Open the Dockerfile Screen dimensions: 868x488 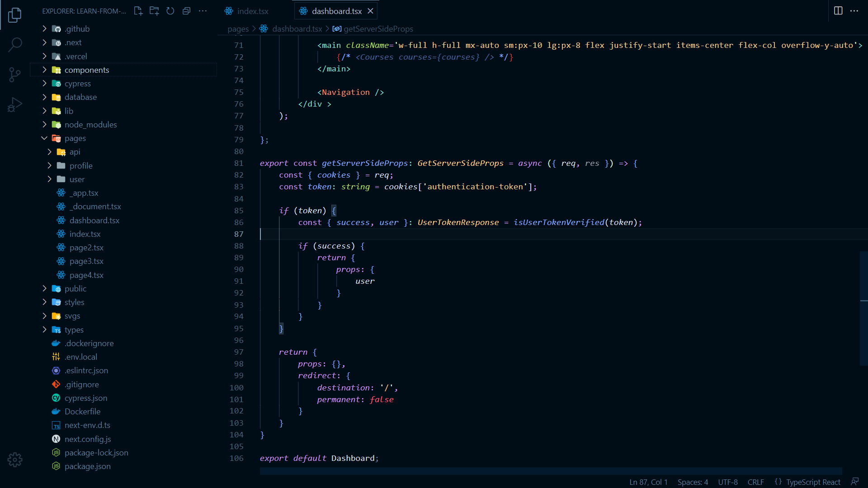click(123, 412)
